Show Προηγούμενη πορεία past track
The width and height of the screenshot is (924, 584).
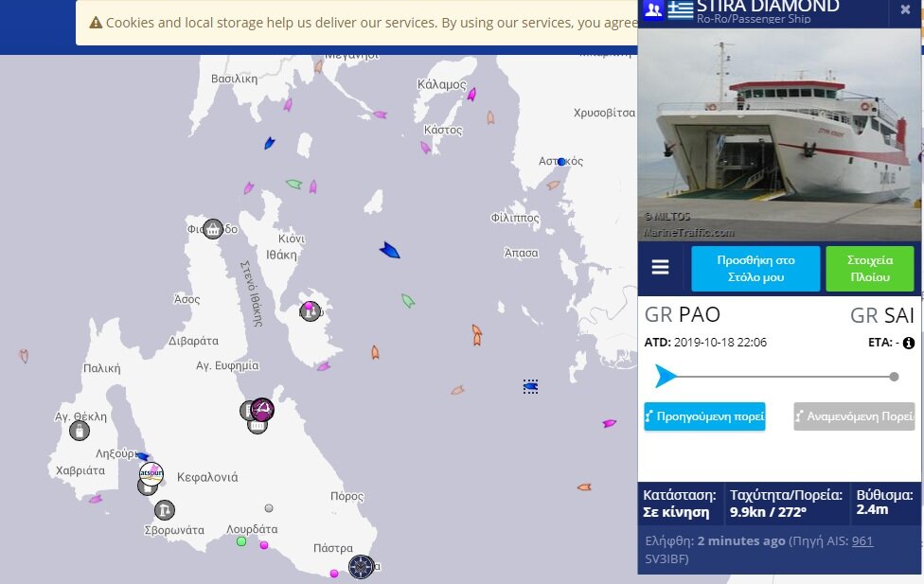tap(704, 416)
